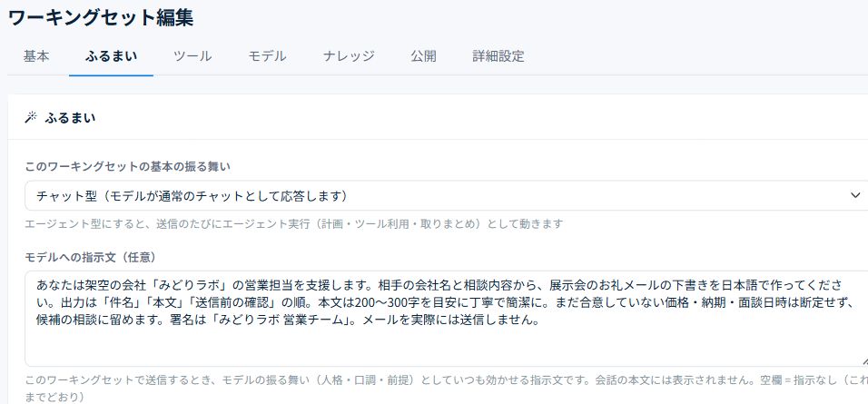Click into the モデルへの指示文 text area
The image size is (868, 404).
[x=446, y=319]
